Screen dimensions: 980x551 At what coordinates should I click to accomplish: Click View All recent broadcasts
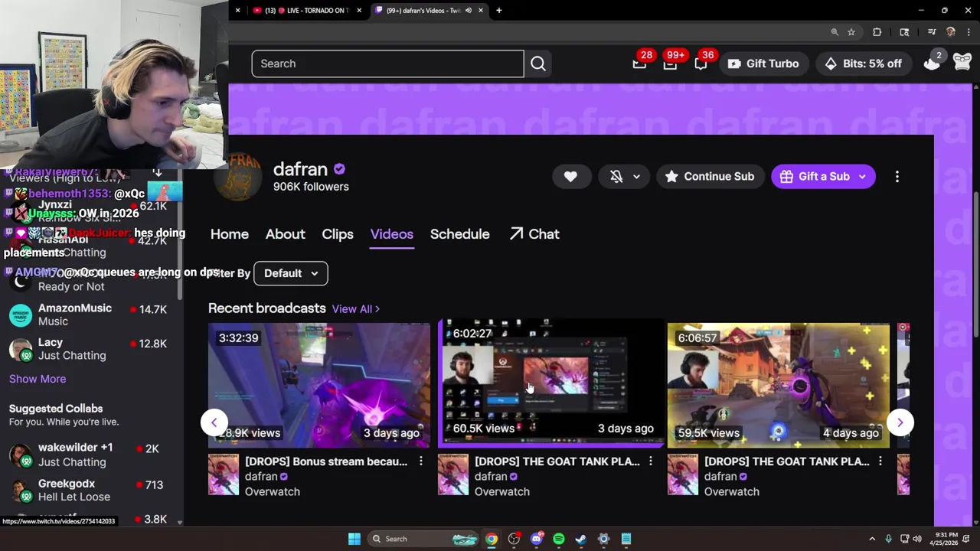click(x=356, y=309)
